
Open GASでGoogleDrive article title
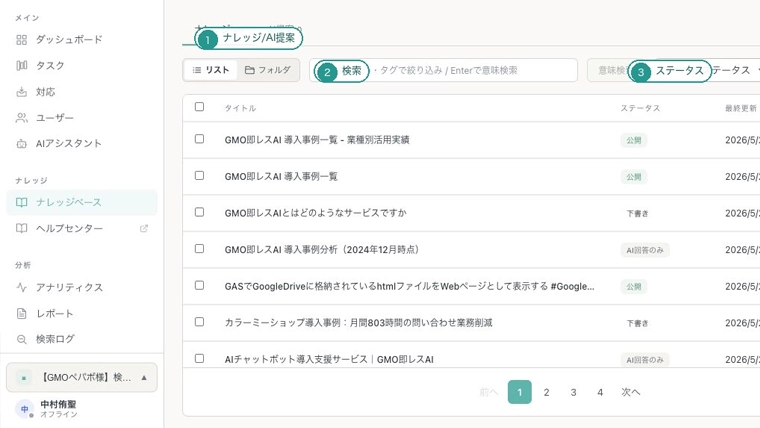pos(409,286)
